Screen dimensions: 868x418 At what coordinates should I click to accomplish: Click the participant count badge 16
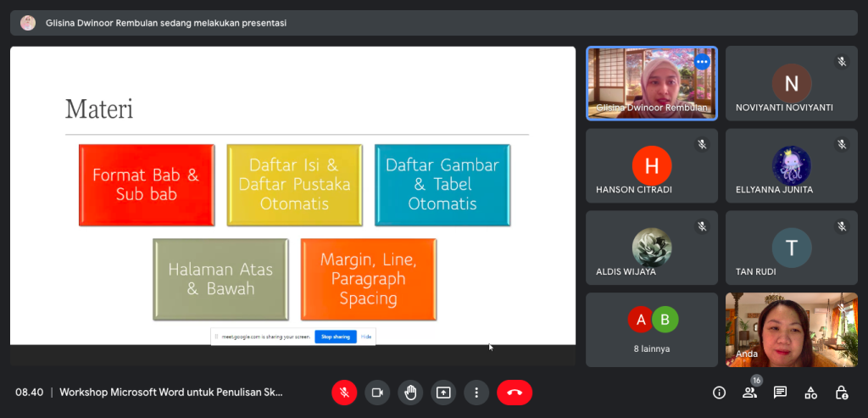click(756, 381)
